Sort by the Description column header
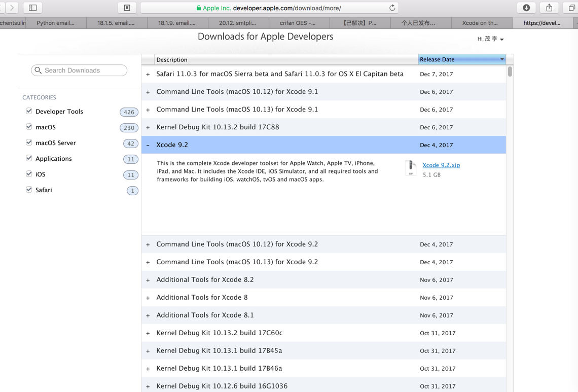Image resolution: width=578 pixels, height=392 pixels. pyautogui.click(x=286, y=59)
